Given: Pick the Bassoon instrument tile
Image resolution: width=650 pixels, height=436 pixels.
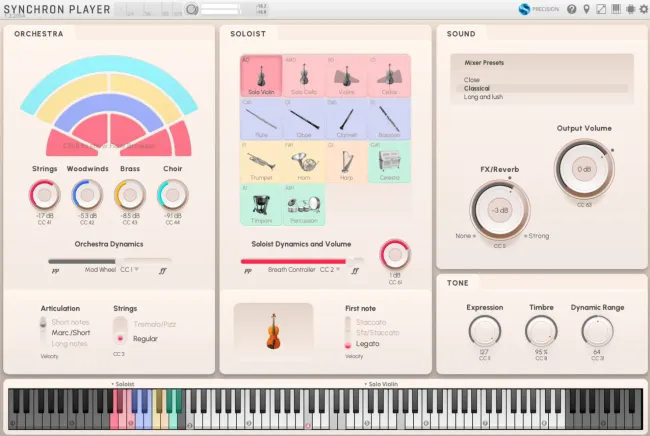Looking at the screenshot, I should [x=389, y=119].
